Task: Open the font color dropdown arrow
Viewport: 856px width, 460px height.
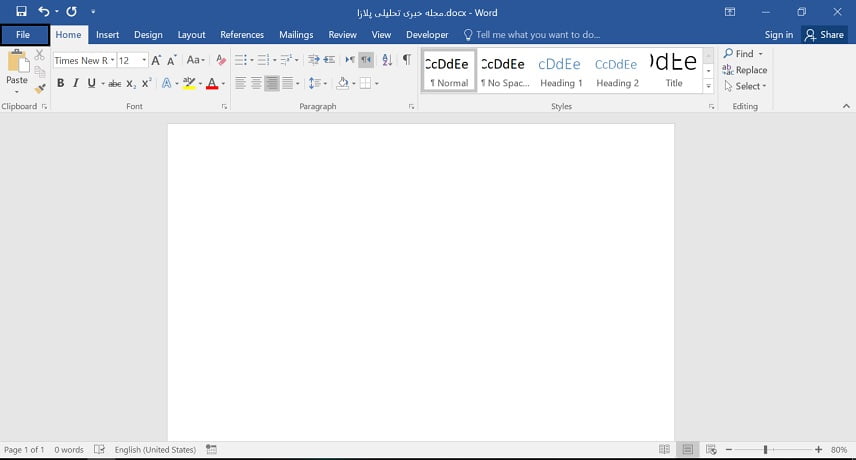Action: (223, 83)
